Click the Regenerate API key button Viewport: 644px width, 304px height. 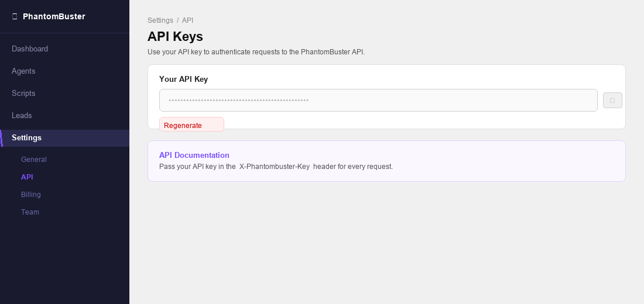191,125
